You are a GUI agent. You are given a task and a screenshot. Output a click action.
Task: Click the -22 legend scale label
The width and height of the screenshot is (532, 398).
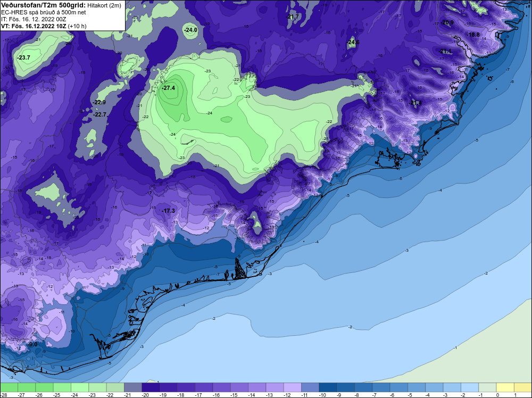click(x=110, y=395)
